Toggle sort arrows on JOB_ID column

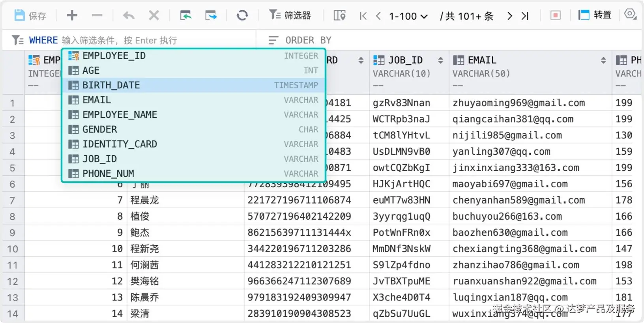coord(440,60)
